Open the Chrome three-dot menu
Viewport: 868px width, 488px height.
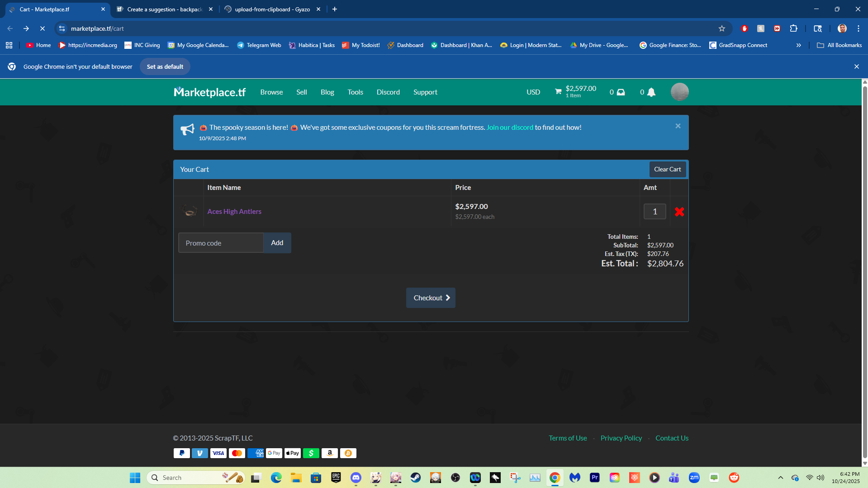point(859,28)
